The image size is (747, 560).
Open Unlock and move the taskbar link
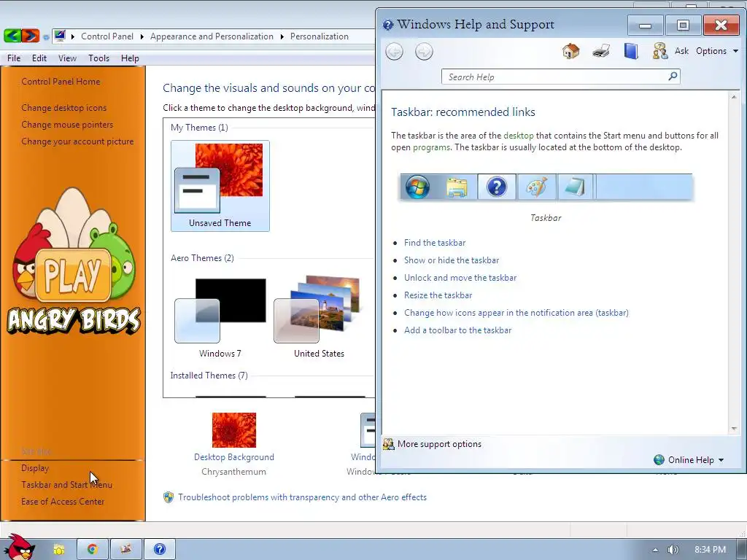tap(460, 278)
